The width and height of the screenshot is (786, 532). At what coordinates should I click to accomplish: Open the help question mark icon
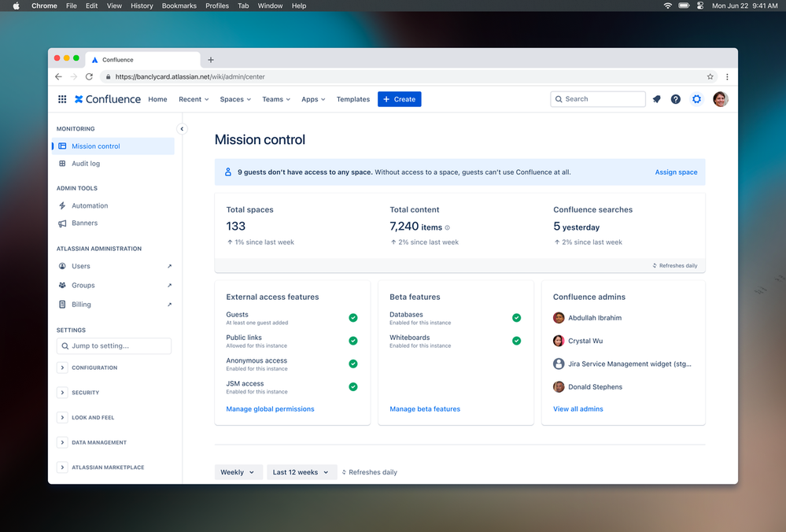click(676, 99)
